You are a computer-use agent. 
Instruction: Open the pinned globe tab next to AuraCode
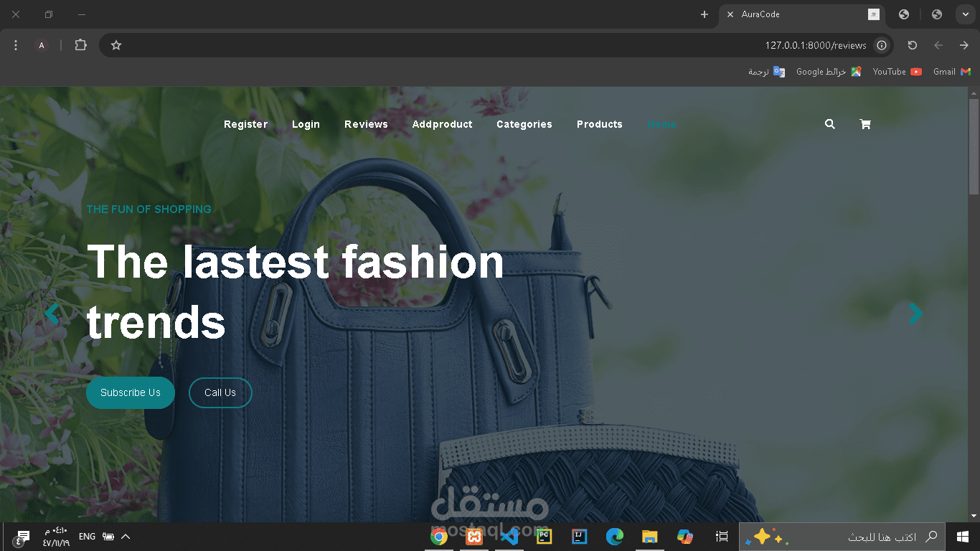(904, 14)
